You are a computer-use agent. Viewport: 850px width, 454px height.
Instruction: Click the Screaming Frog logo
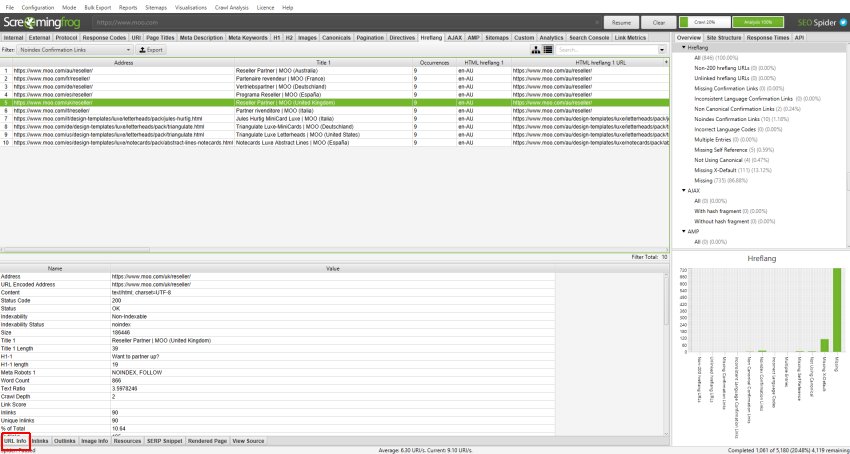[x=42, y=23]
